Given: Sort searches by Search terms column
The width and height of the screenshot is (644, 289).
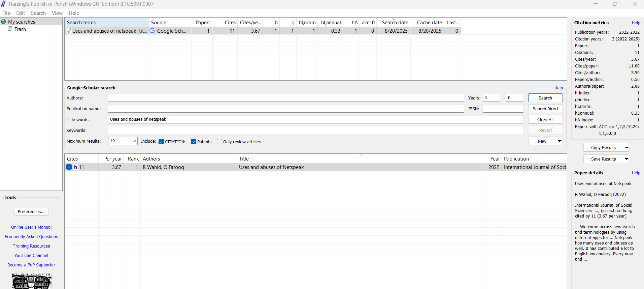Looking at the screenshot, I should [x=107, y=22].
